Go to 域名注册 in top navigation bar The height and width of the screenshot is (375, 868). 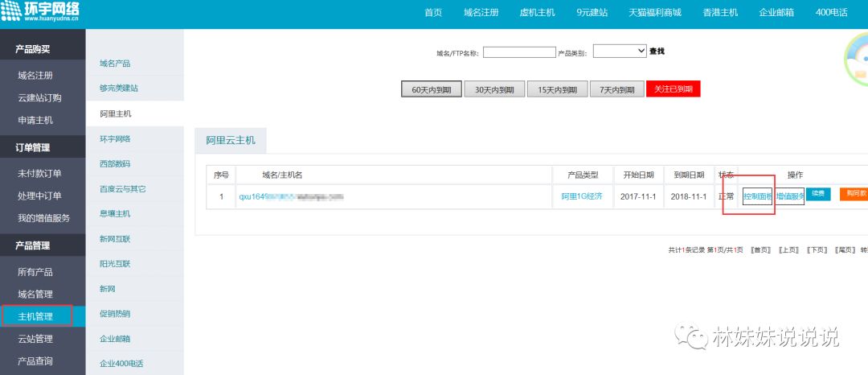coord(481,13)
